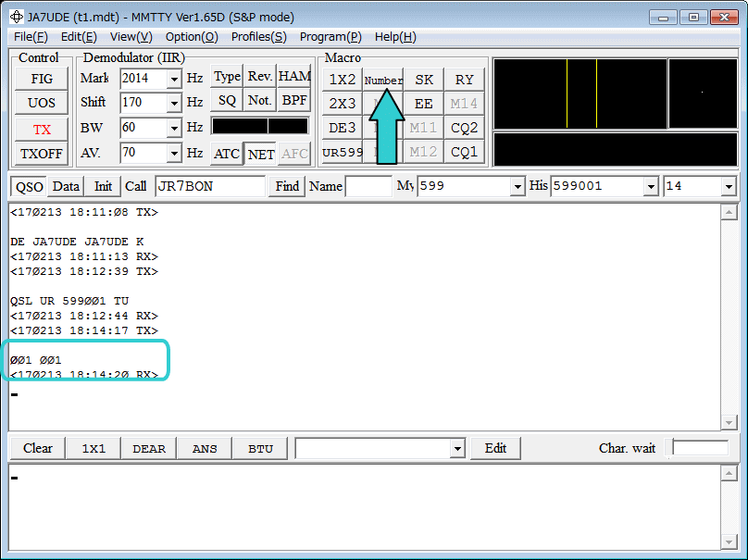Toggle the NET button
The image size is (748, 560).
[261, 154]
